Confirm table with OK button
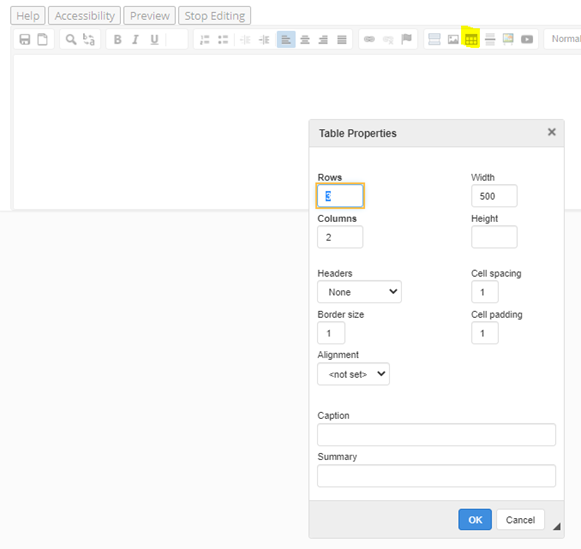581x549 pixels. point(475,520)
